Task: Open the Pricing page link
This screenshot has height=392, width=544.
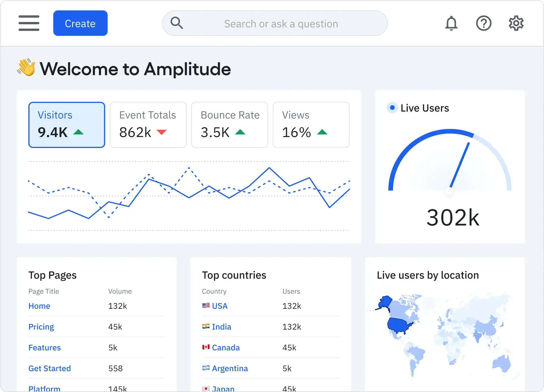Action: (41, 326)
